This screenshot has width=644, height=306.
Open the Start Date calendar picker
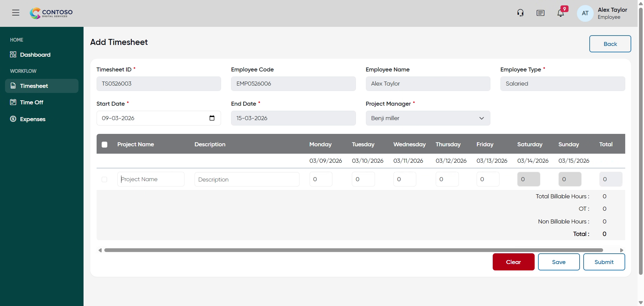tap(212, 118)
